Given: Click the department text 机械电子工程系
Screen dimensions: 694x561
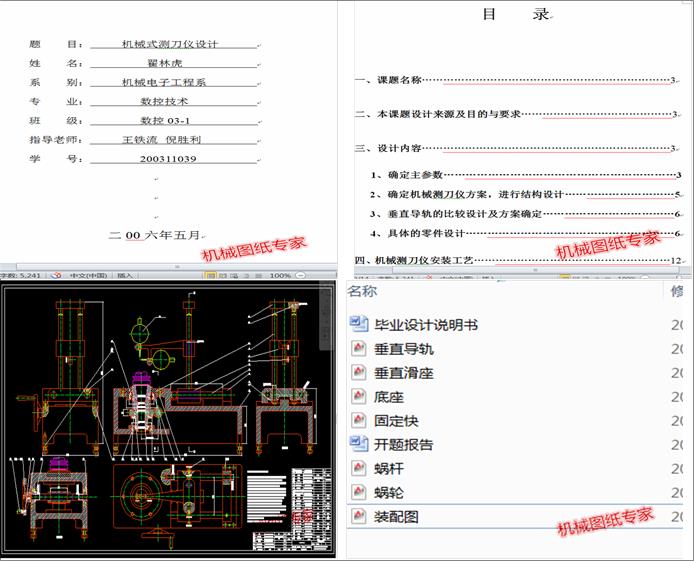Looking at the screenshot, I should 164,82.
